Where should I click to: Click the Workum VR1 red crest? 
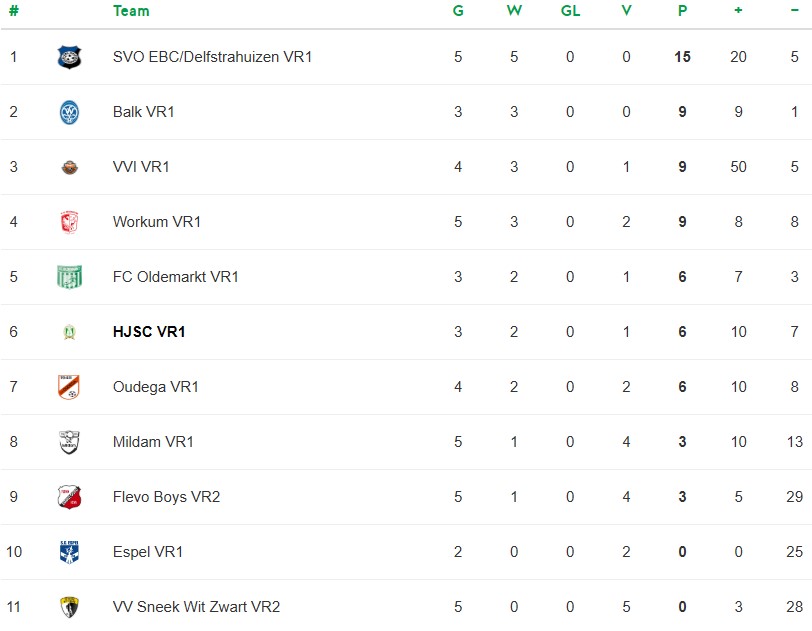click(x=69, y=222)
